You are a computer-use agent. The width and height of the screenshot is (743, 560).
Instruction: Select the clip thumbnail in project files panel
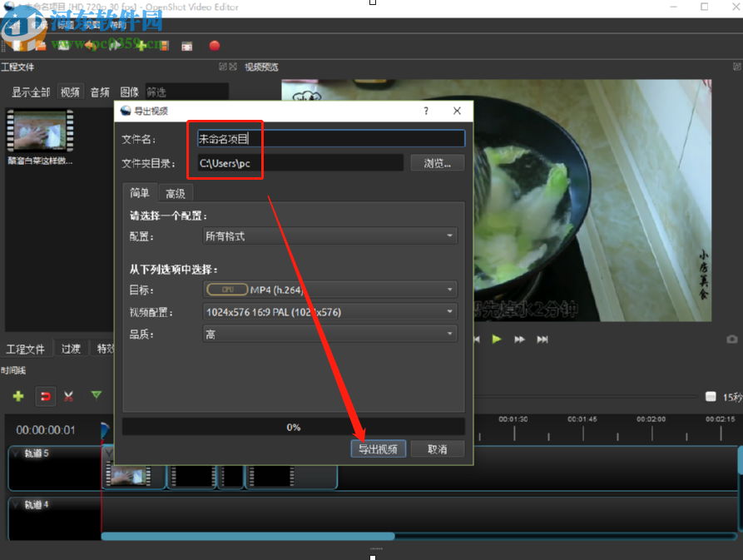pyautogui.click(x=38, y=131)
